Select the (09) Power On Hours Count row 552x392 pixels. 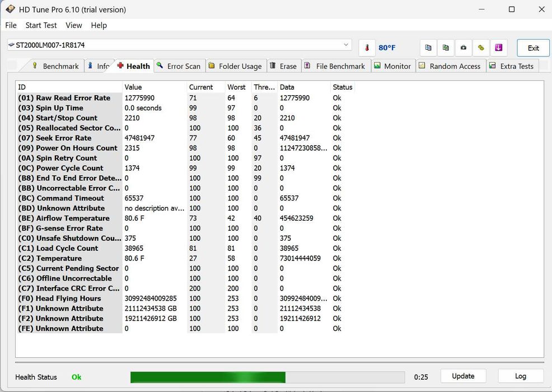click(x=185, y=148)
